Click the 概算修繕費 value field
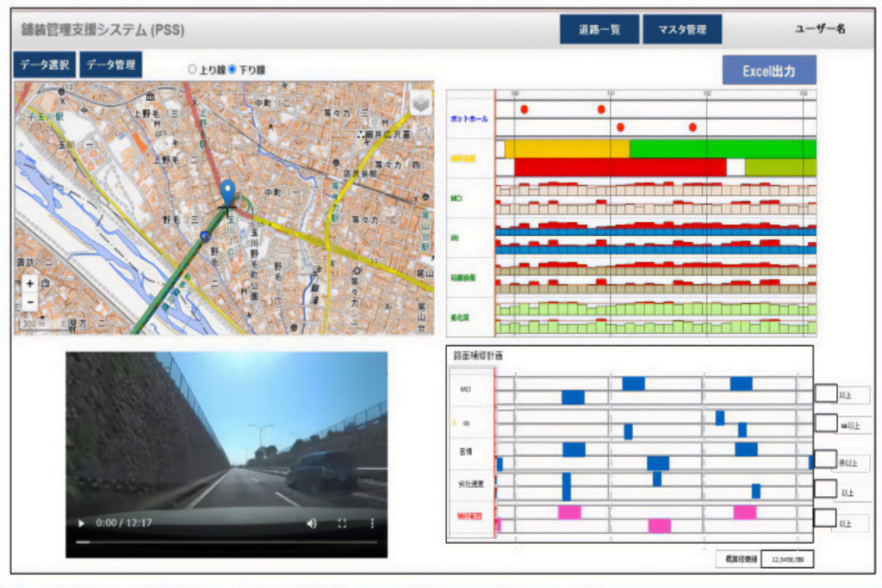The height and width of the screenshot is (588, 882). (x=786, y=559)
